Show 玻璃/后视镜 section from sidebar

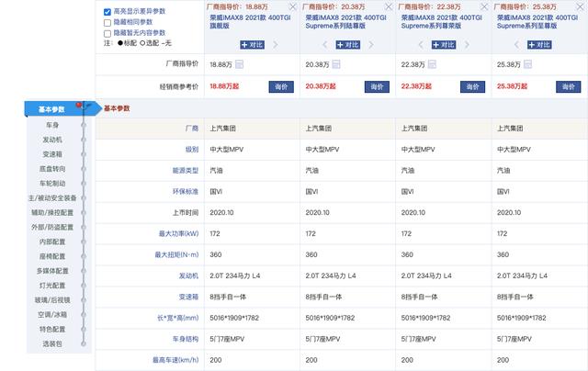[x=52, y=300]
